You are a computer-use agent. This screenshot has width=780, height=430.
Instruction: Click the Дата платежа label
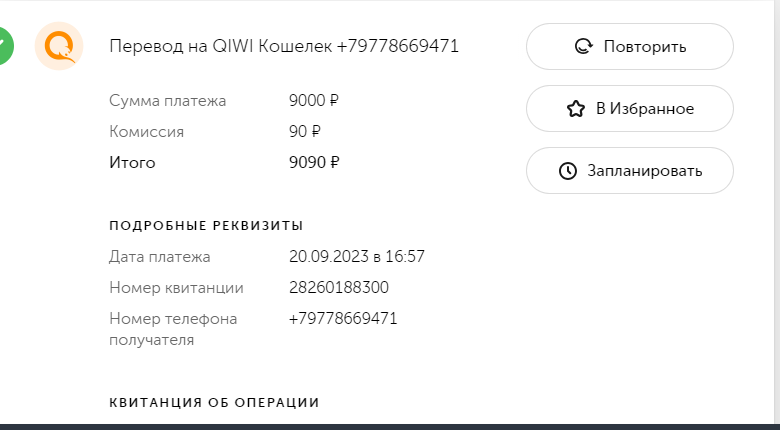point(160,257)
